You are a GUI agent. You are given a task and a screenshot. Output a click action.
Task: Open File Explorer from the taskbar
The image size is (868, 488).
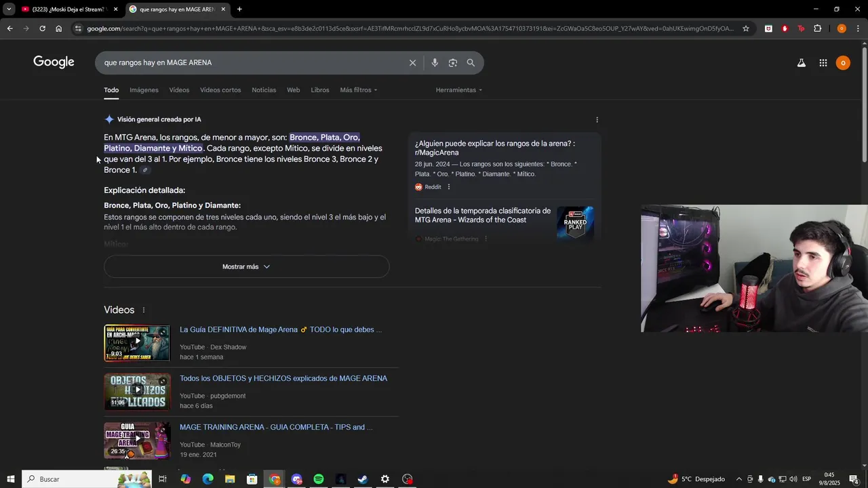(x=230, y=479)
